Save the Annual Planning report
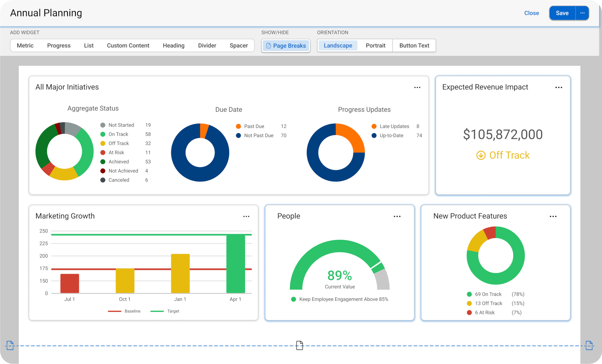Image resolution: width=602 pixels, height=364 pixels. click(x=561, y=12)
